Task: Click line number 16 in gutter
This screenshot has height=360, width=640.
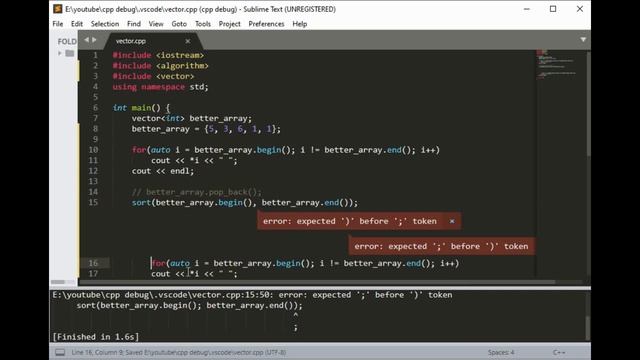Action: [x=93, y=263]
